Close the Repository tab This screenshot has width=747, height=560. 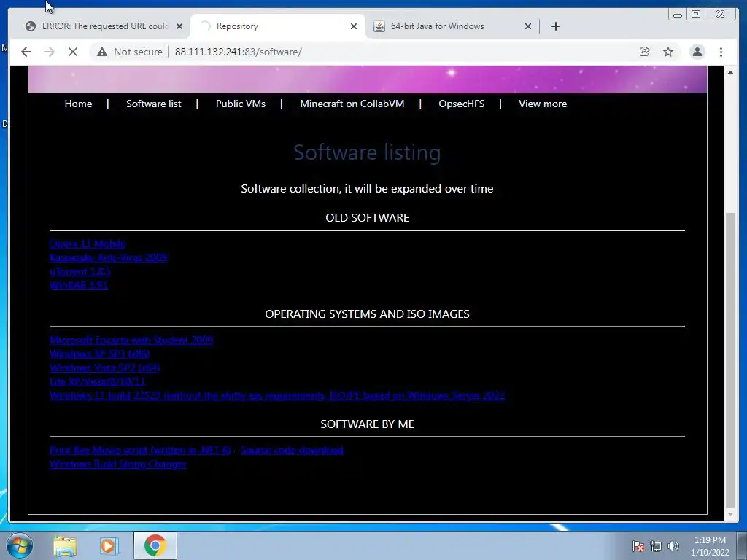tap(354, 26)
